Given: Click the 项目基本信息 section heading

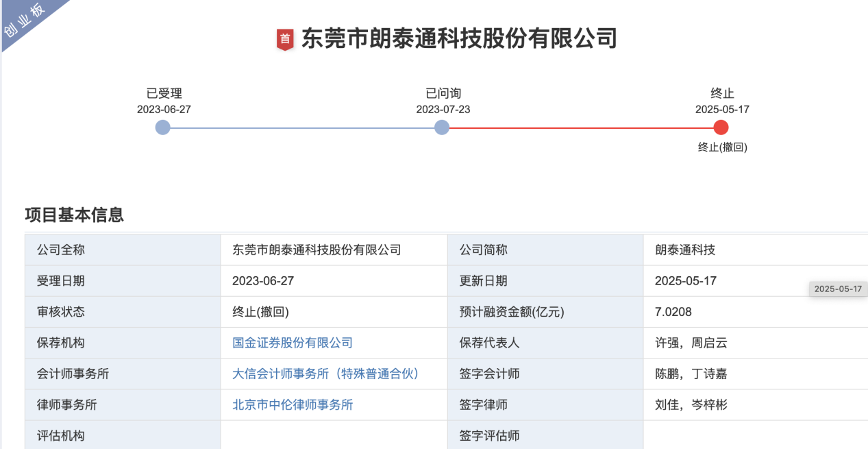Looking at the screenshot, I should pyautogui.click(x=74, y=215).
